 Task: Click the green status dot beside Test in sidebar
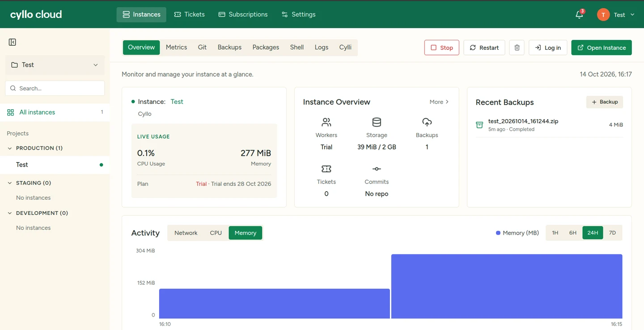pyautogui.click(x=102, y=165)
